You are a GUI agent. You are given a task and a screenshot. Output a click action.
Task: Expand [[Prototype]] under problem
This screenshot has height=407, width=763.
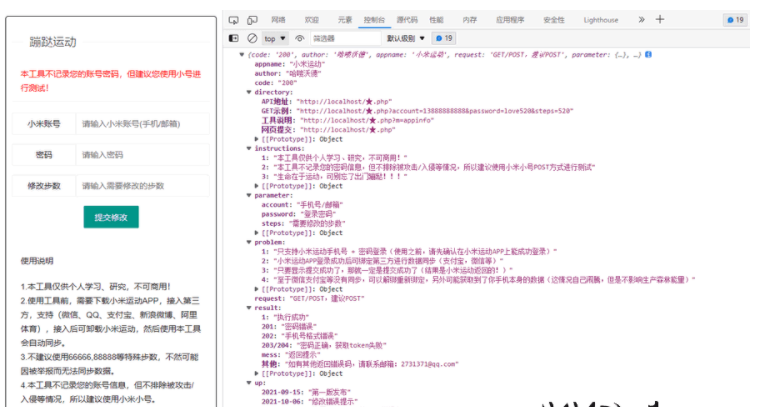pos(256,289)
